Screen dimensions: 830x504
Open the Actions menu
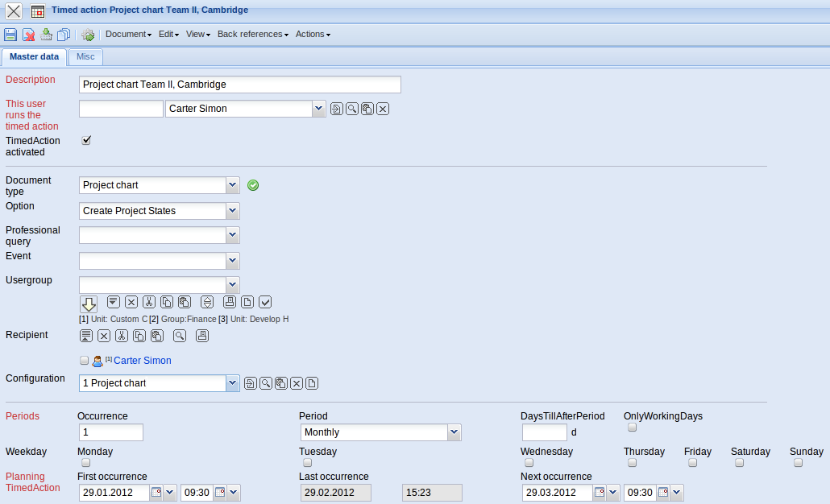[313, 35]
